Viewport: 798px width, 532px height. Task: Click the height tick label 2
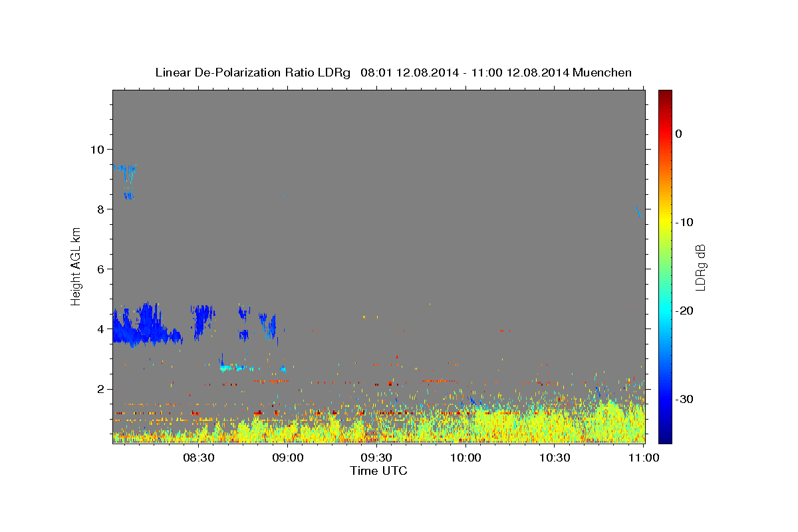[x=100, y=389]
